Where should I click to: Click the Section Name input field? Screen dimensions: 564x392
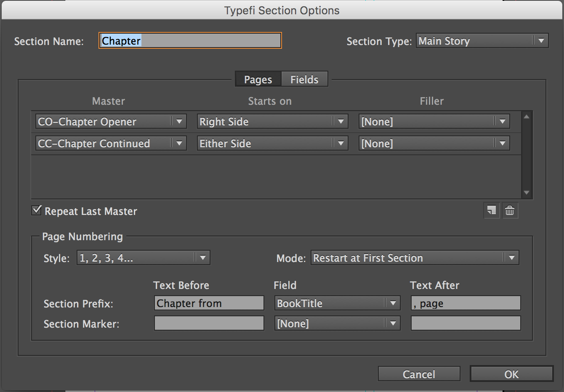coord(190,41)
